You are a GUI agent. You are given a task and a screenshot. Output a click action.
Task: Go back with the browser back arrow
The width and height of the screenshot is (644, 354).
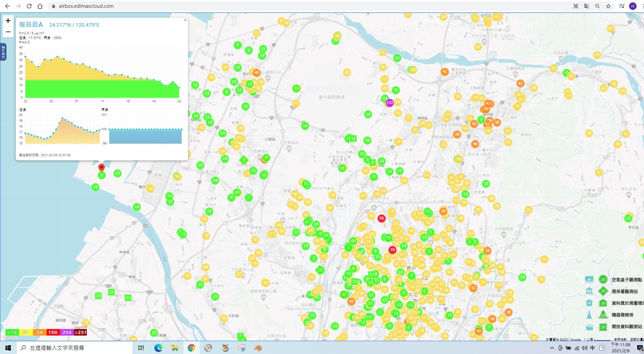(7, 6)
